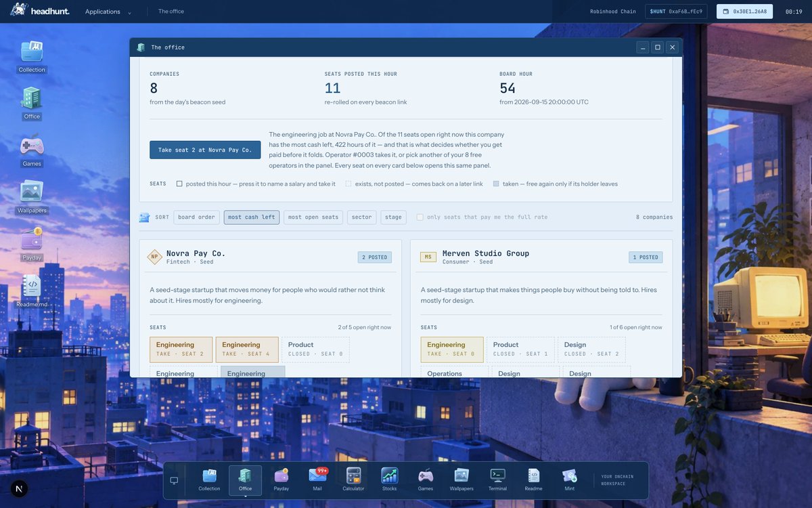812x508 pixels.
Task: Take Engineering seat 0 at Merven Studio
Action: (452, 350)
